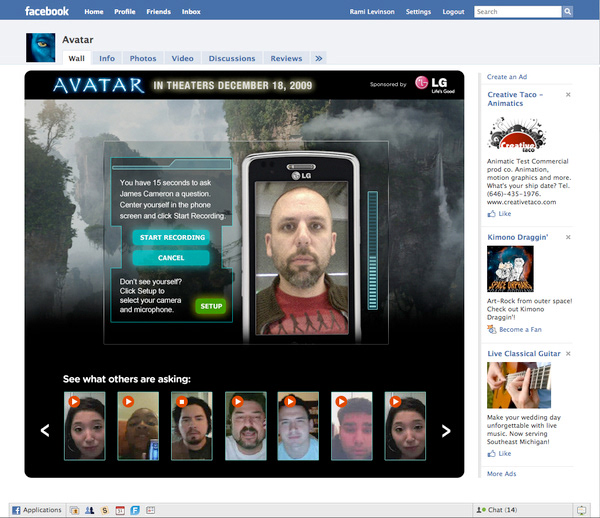This screenshot has width=600, height=518.
Task: Click the Start Recording button
Action: [x=171, y=237]
